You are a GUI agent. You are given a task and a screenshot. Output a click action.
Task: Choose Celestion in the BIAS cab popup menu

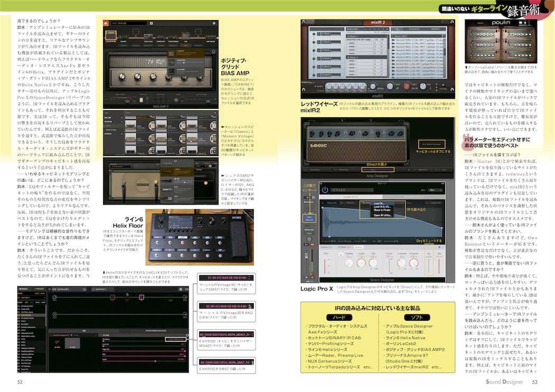tap(186, 62)
